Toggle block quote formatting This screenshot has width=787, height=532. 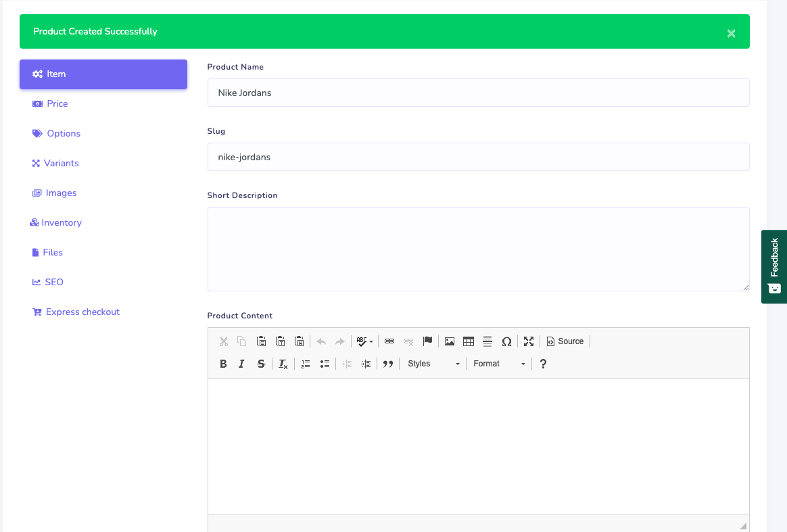click(x=388, y=364)
